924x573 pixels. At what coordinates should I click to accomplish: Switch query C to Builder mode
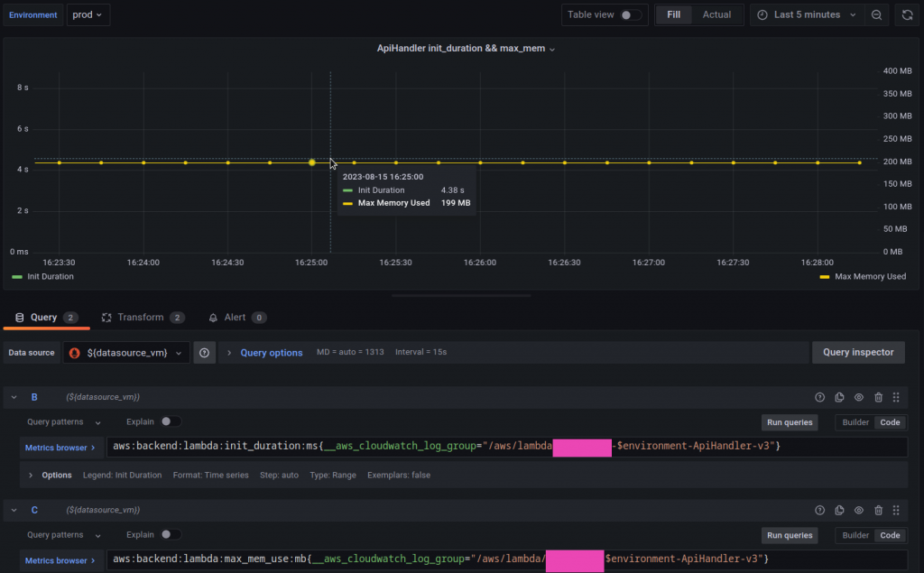coord(855,534)
